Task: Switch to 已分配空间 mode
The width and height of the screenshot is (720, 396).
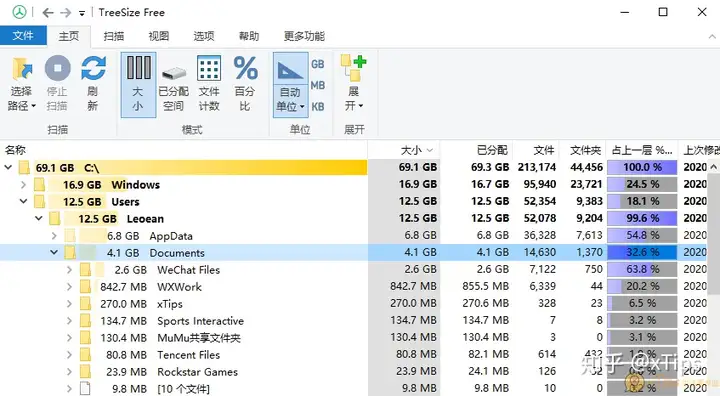Action: [x=174, y=85]
